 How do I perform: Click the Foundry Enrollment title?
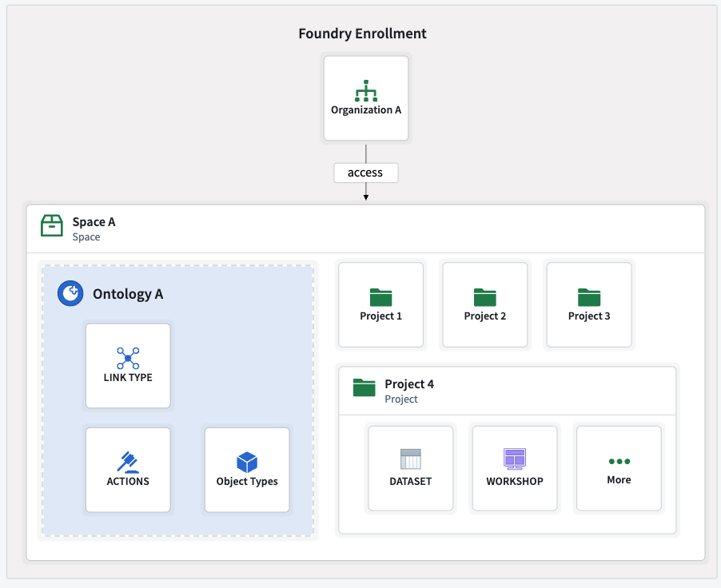[362, 34]
